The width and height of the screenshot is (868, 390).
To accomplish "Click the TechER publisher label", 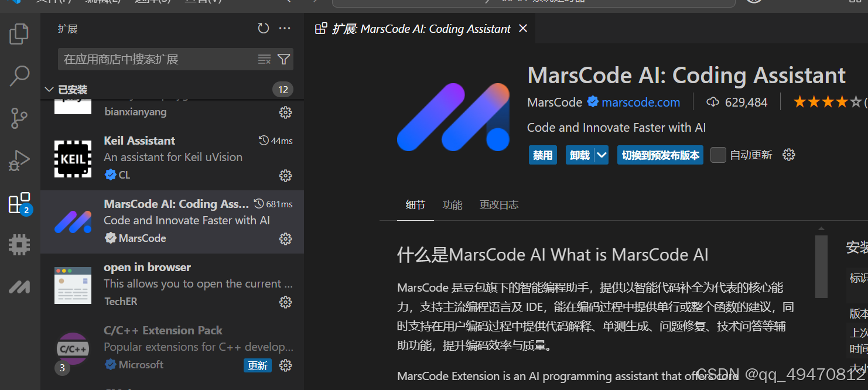I will pyautogui.click(x=121, y=301).
